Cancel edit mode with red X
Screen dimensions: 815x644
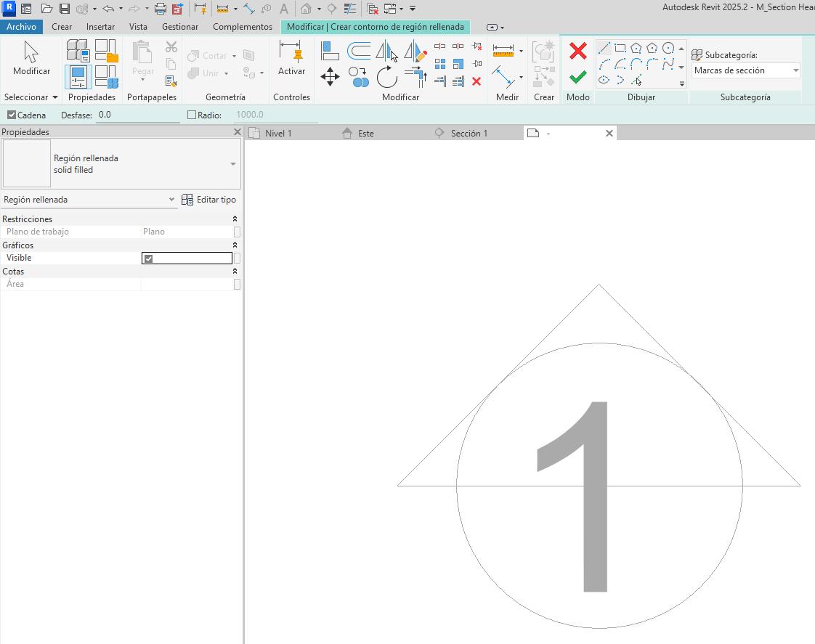(x=578, y=51)
